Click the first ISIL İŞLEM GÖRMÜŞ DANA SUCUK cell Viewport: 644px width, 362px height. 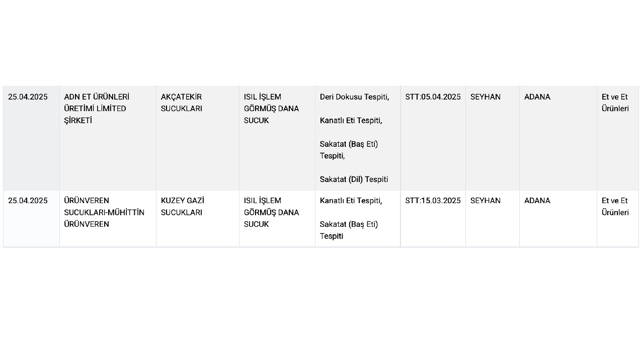point(277,138)
